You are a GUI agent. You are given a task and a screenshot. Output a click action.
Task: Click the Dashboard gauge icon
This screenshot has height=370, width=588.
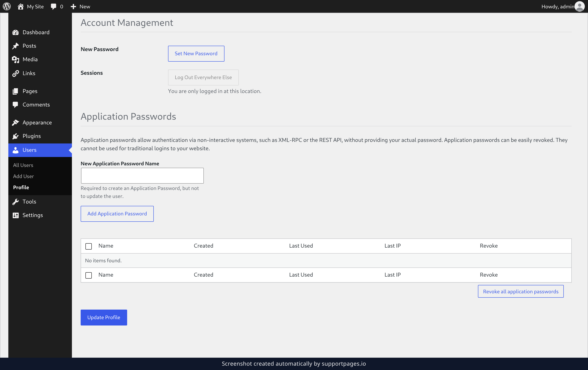16,32
